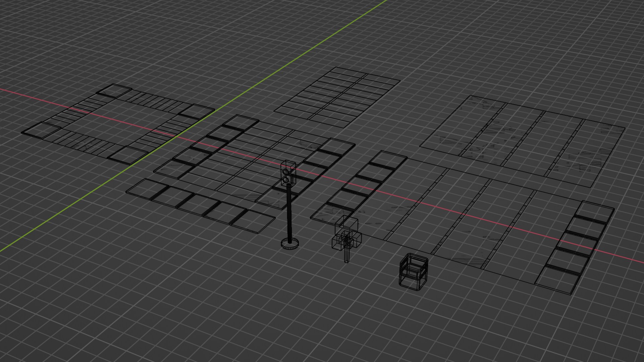Select the detached row of five tiles
Screen dimensions: 644x362
click(201, 206)
